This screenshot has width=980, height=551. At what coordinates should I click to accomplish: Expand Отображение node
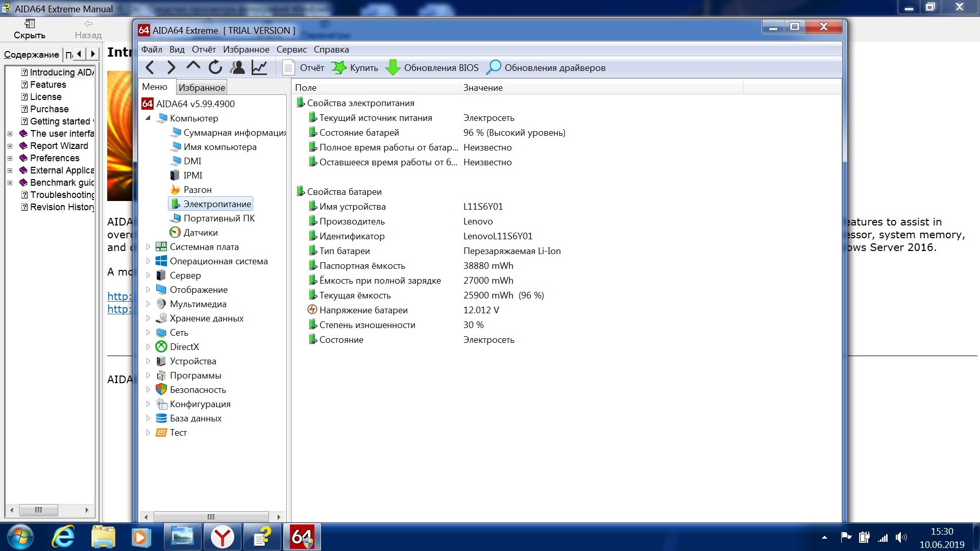pos(148,289)
